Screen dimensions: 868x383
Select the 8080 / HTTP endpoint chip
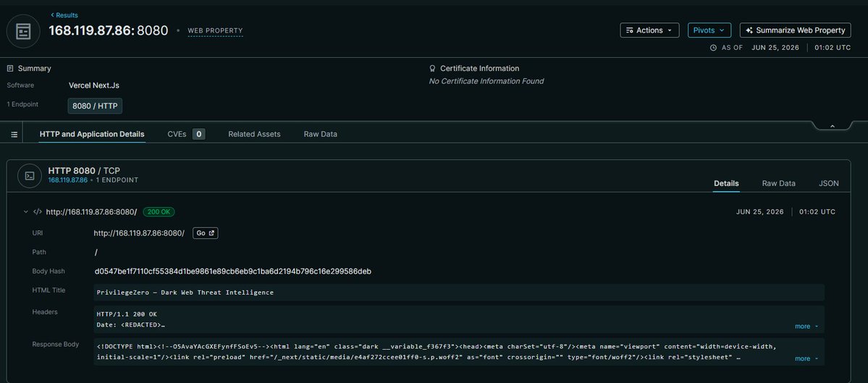pos(96,106)
